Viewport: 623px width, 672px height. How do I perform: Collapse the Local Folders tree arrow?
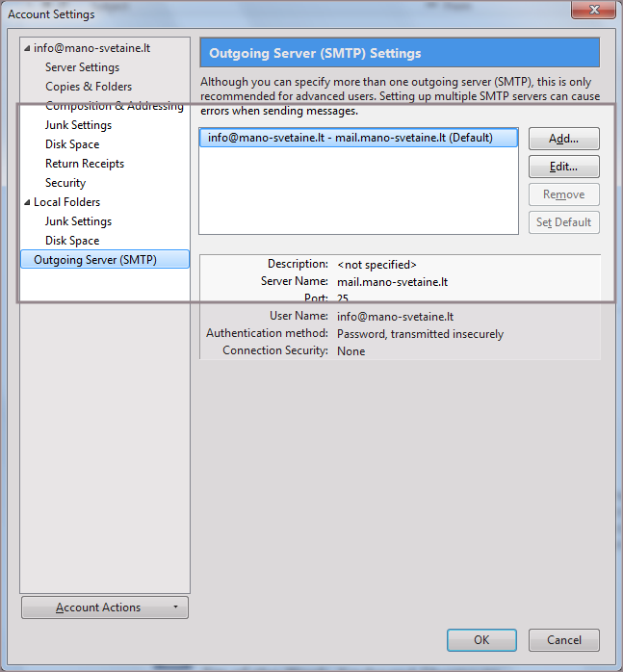coord(27,202)
